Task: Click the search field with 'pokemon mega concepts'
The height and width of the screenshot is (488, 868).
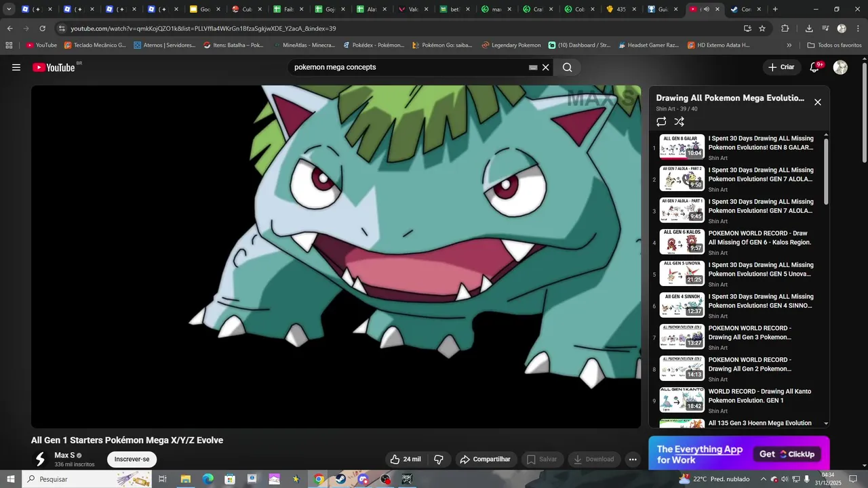Action: tap(410, 67)
